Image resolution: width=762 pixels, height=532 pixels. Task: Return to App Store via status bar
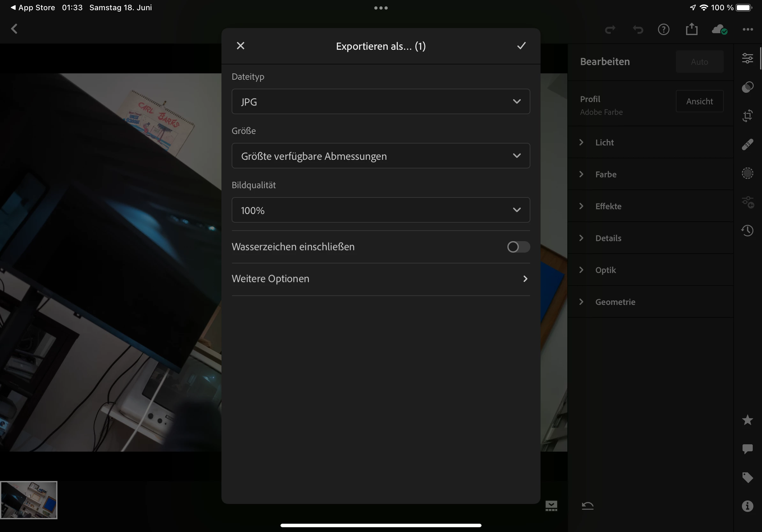click(33, 7)
